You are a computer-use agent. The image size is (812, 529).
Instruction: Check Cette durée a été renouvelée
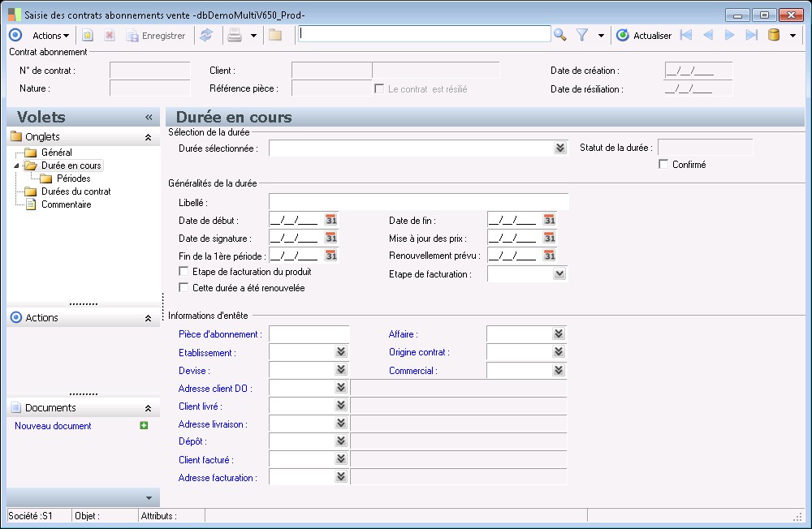(184, 287)
